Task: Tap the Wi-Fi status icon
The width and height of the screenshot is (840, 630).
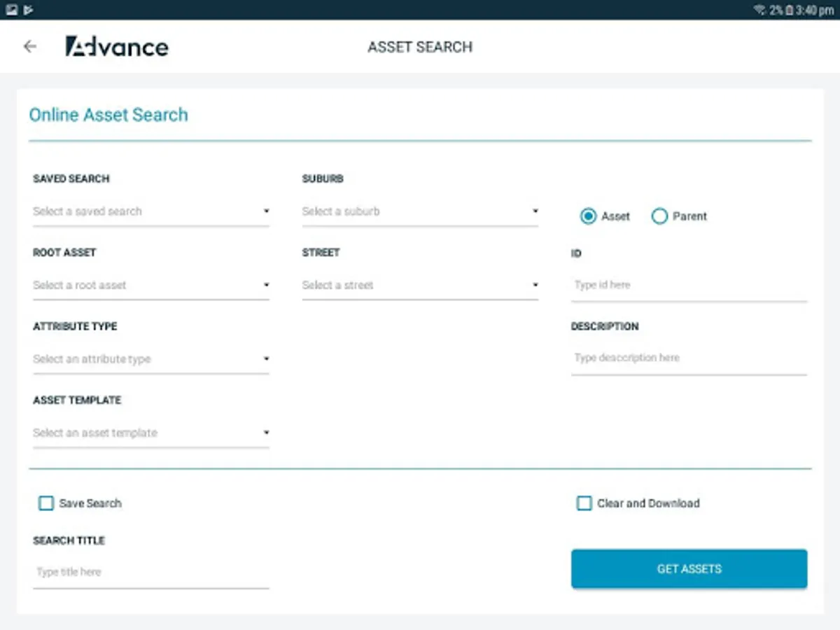Action: coord(759,10)
